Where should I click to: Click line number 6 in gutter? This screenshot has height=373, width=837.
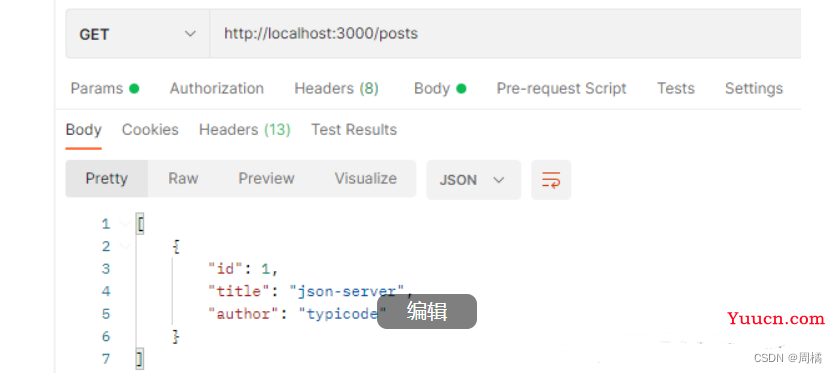[x=105, y=336]
